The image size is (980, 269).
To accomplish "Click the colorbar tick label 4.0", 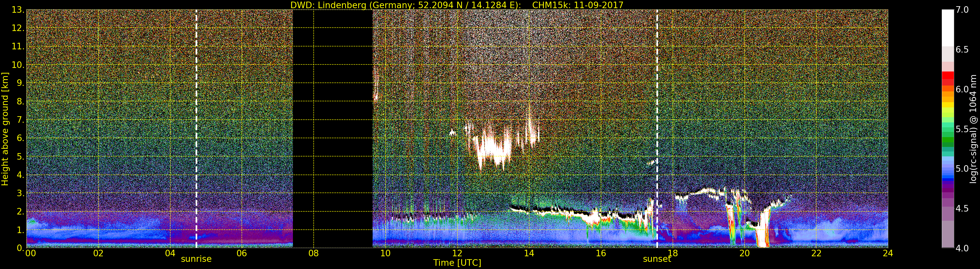I will 962,248.
